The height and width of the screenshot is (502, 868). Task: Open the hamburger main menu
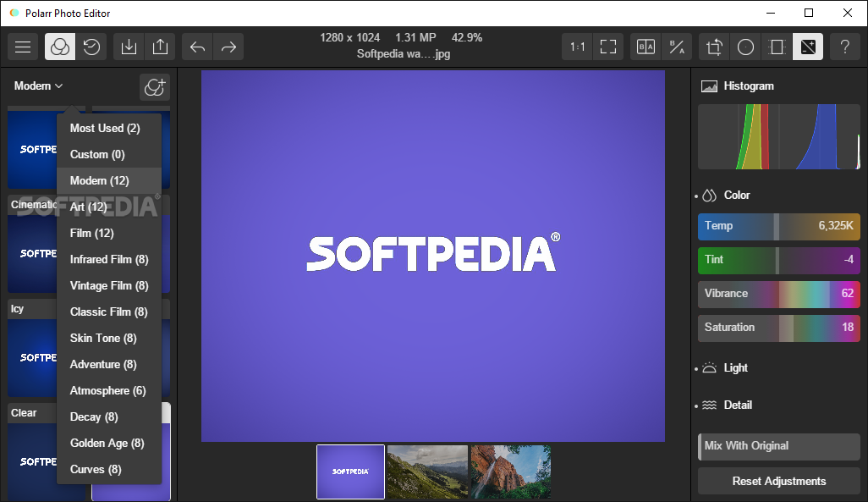pyautogui.click(x=23, y=47)
